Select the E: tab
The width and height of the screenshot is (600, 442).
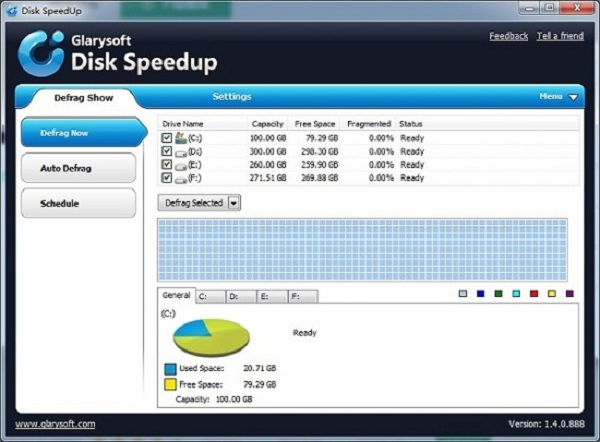point(272,297)
